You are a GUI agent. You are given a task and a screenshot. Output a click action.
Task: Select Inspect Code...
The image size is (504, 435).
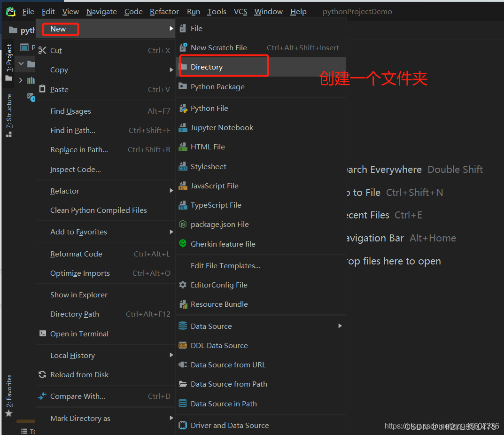106,170
